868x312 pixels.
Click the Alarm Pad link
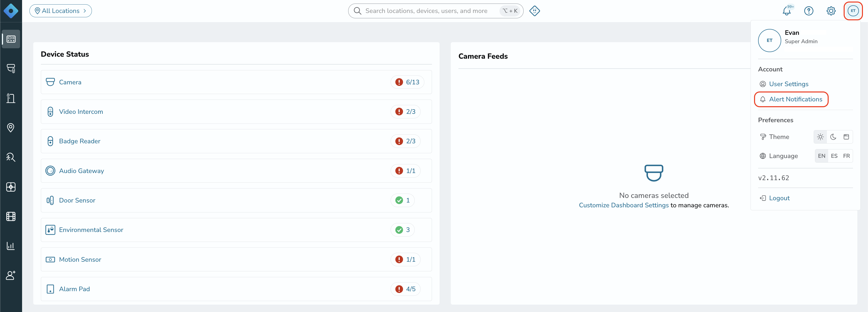point(74,289)
